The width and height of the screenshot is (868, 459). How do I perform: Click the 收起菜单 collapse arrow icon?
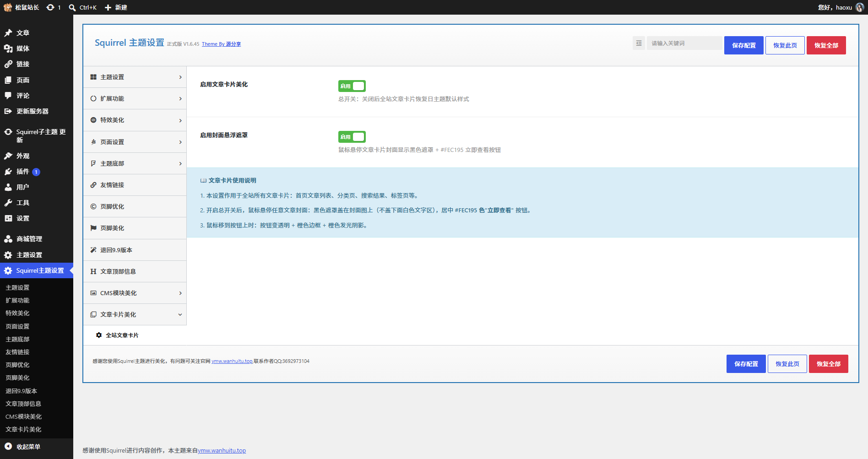pyautogui.click(x=8, y=446)
